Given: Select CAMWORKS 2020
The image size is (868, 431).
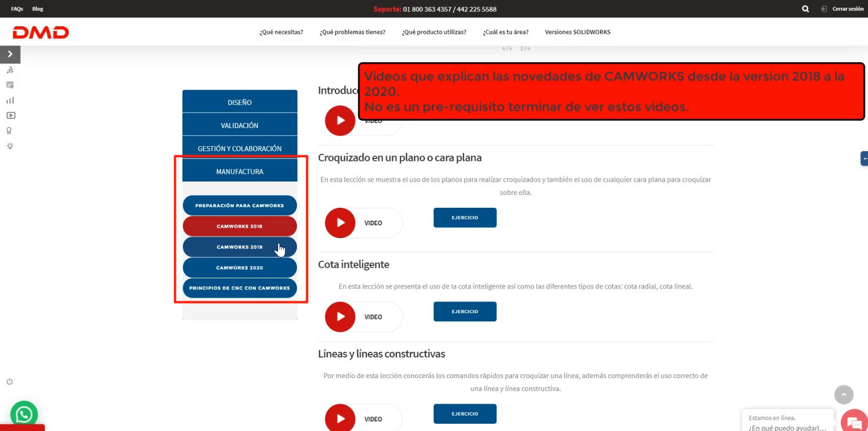Looking at the screenshot, I should 240,267.
